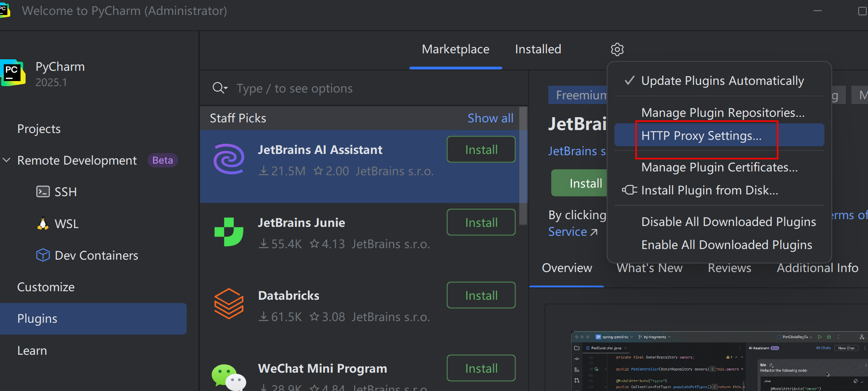The width and height of the screenshot is (868, 391).
Task: Click the plugins settings gear icon
Action: (617, 49)
